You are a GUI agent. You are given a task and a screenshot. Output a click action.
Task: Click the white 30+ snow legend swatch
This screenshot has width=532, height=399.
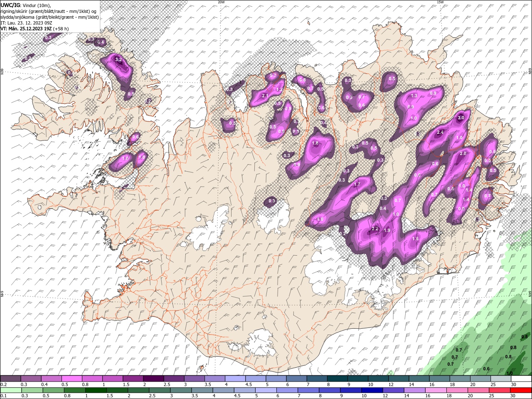tap(522, 379)
